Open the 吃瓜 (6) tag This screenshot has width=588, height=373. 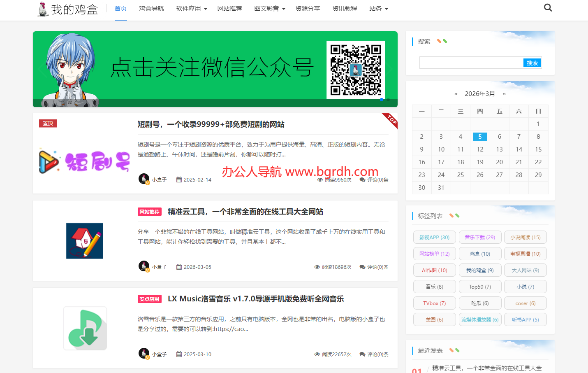coord(480,303)
